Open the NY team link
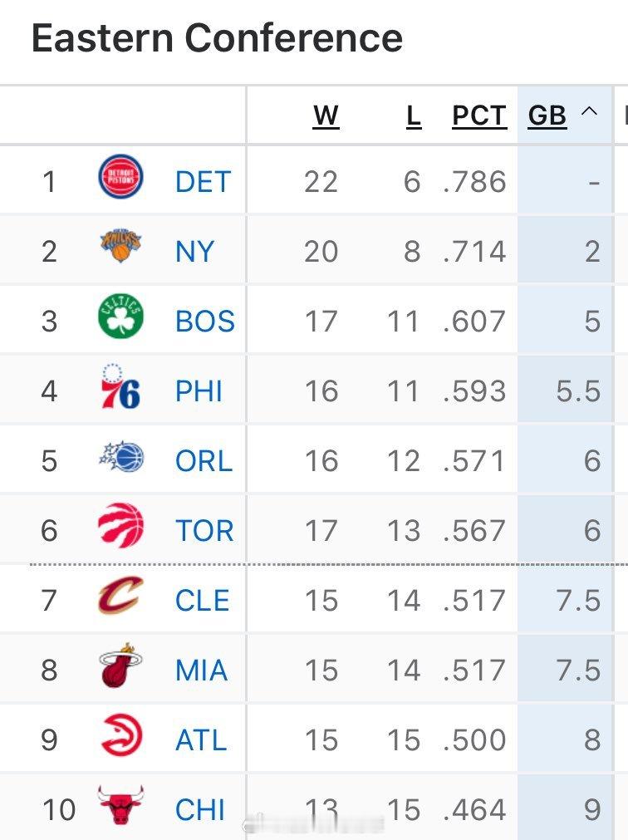Image resolution: width=628 pixels, height=840 pixels. [194, 252]
